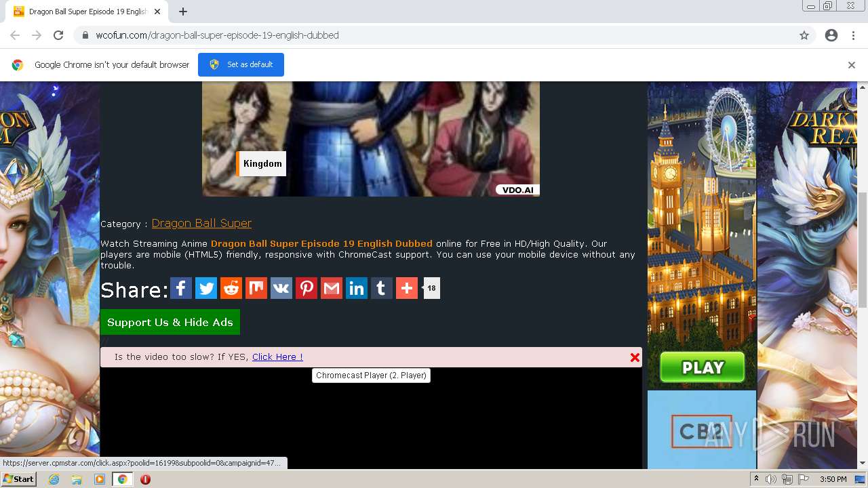The image size is (868, 488).
Task: Open media player from taskbar
Action: tap(100, 479)
